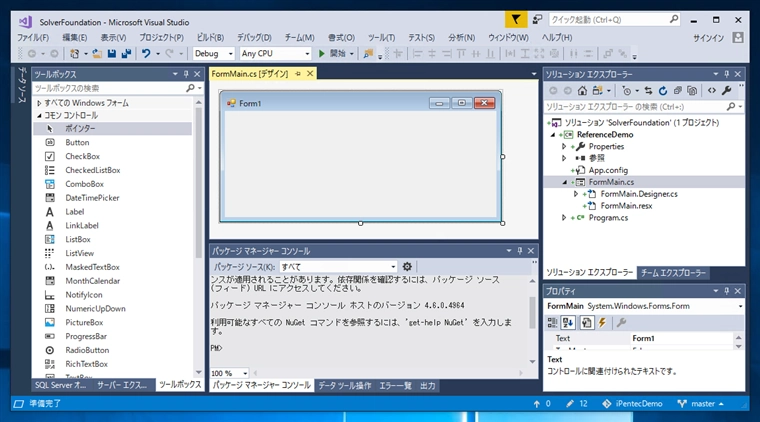Switch to the SQL Server tab
Image resolution: width=760 pixels, height=422 pixels.
(x=61, y=385)
